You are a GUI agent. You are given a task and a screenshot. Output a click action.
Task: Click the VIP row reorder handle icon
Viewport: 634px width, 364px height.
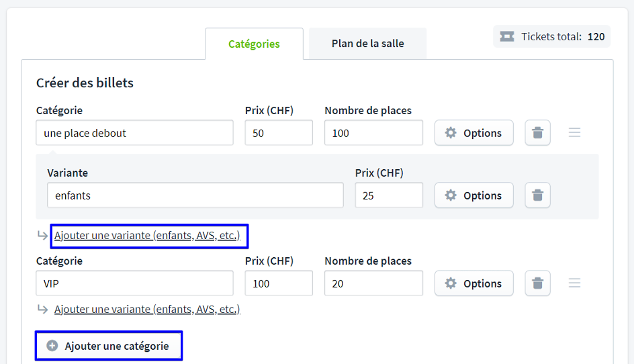[x=574, y=283]
